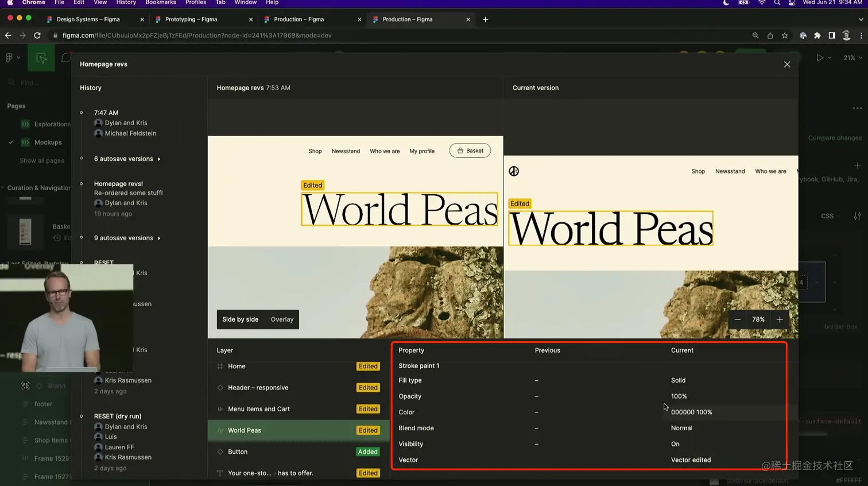The height and width of the screenshot is (486, 868).
Task: Open Chrome extensions puzzle icon
Action: pos(817,36)
